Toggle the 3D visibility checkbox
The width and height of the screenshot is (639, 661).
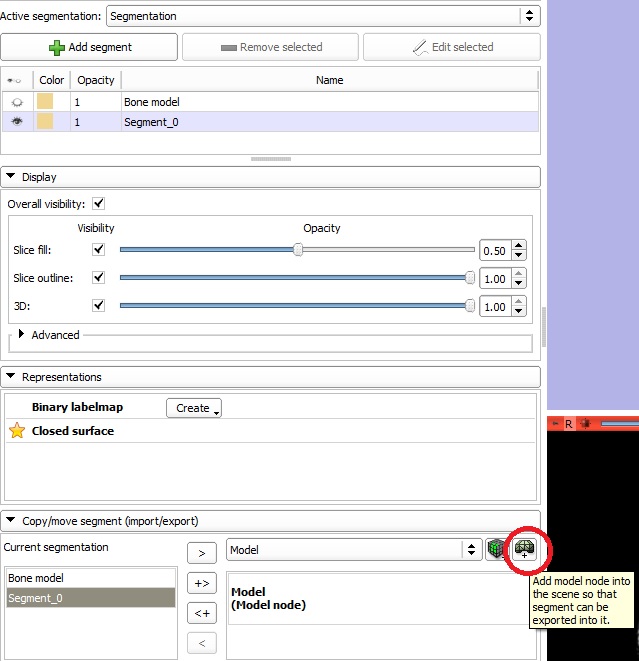point(98,306)
